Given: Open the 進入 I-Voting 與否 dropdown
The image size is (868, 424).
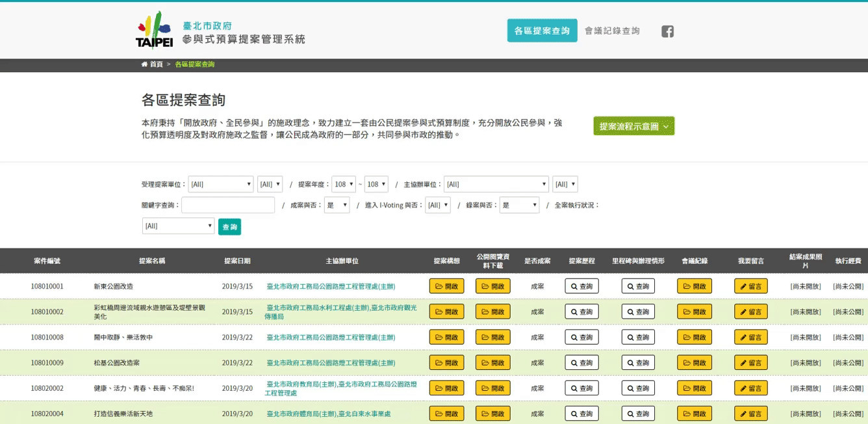Looking at the screenshot, I should 438,205.
